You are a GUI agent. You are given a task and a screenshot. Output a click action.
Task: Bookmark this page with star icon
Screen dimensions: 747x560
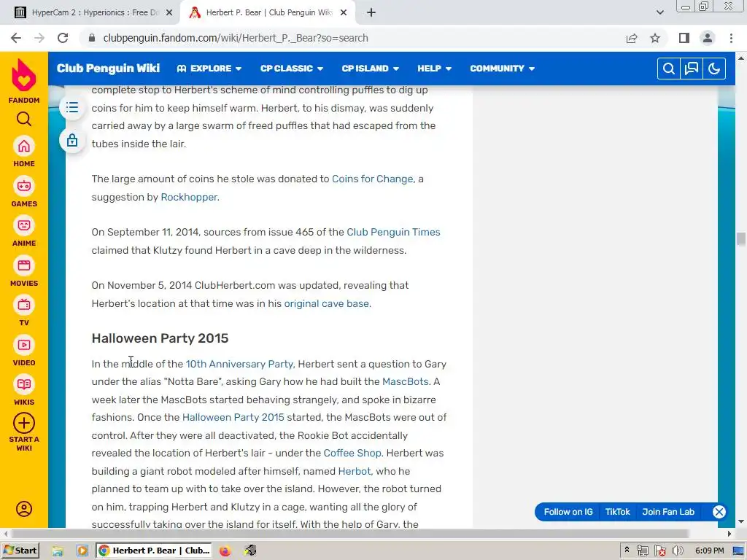coord(655,38)
